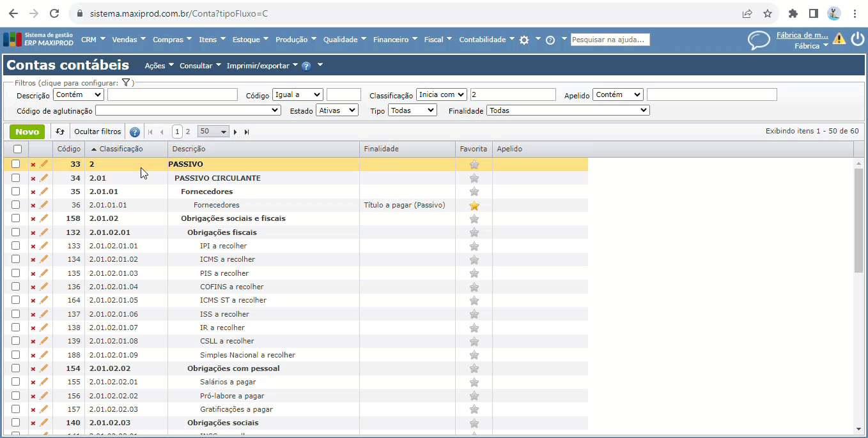Click the filter funnel configuration icon
The height and width of the screenshot is (438, 868).
click(x=126, y=83)
